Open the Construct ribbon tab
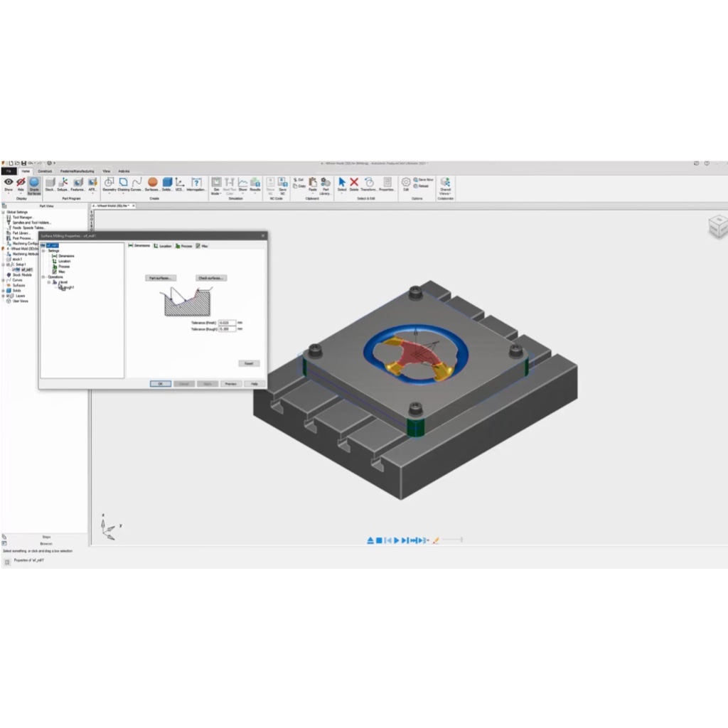728x728 pixels. click(x=45, y=171)
